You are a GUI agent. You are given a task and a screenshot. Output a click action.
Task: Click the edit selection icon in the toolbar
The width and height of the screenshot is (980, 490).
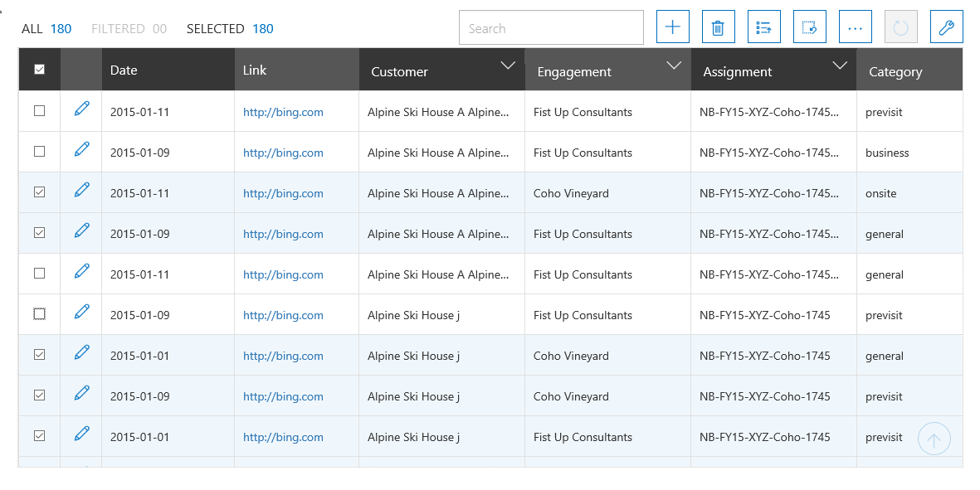click(809, 27)
